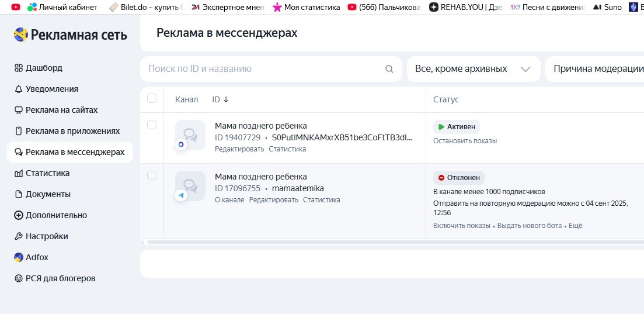Open the (566) Пальчикова YouTube bookmark
644x314 pixels.
[385, 7]
